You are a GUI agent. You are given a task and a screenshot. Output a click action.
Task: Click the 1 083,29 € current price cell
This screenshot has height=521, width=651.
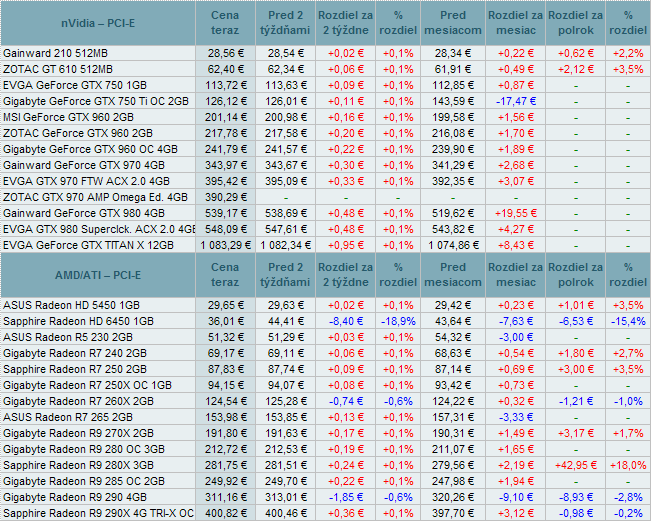225,245
